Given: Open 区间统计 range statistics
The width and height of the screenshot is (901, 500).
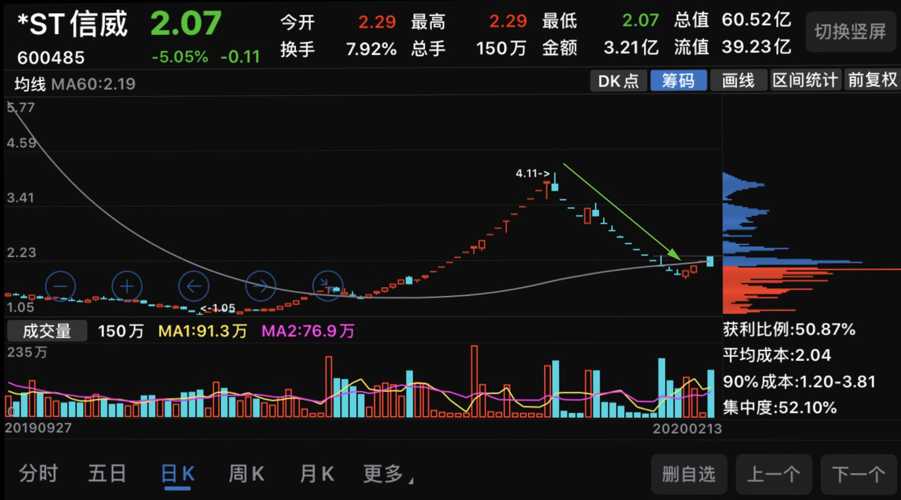Looking at the screenshot, I should tap(804, 80).
